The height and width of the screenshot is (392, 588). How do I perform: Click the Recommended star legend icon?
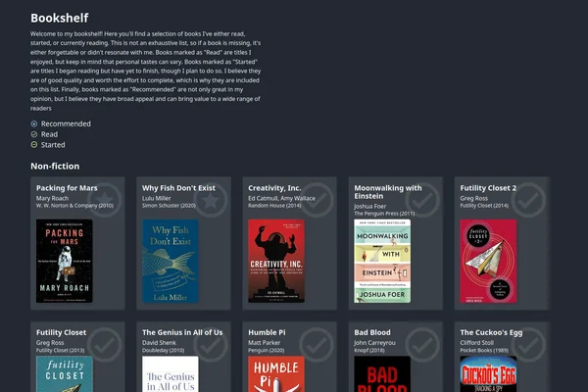pyautogui.click(x=34, y=124)
